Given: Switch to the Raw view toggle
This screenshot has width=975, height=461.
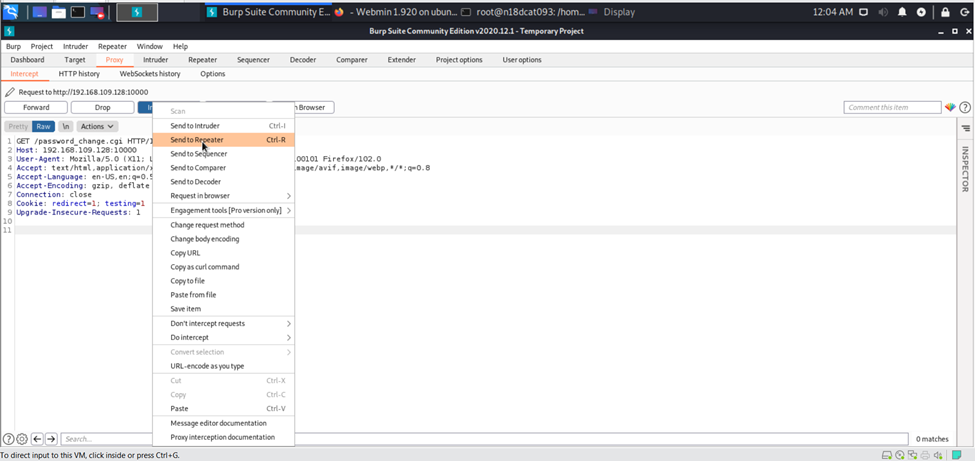Looking at the screenshot, I should pyautogui.click(x=44, y=126).
